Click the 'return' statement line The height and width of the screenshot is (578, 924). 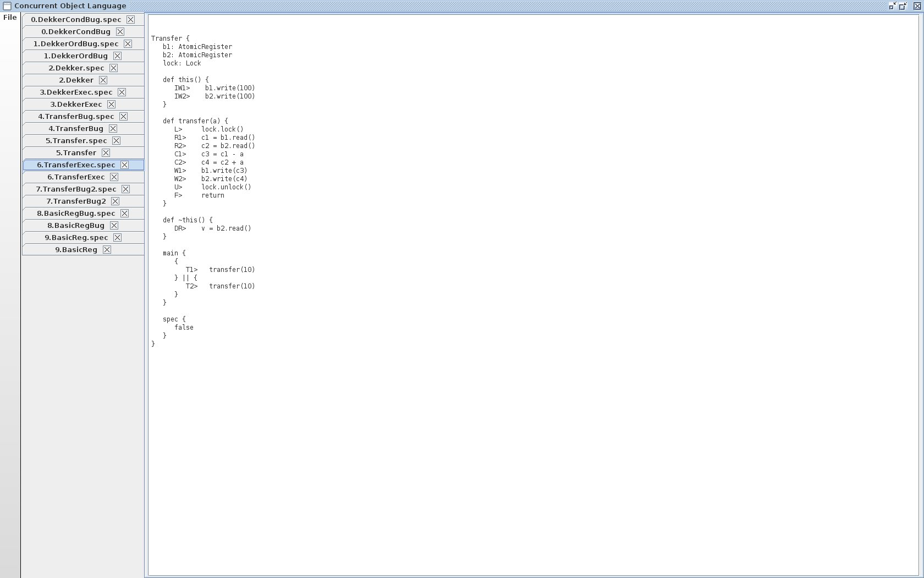(213, 195)
